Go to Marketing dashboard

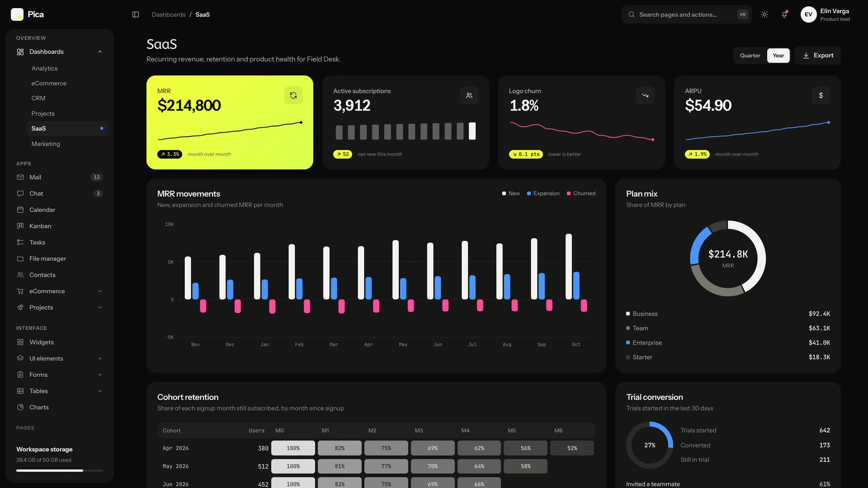coord(67,144)
